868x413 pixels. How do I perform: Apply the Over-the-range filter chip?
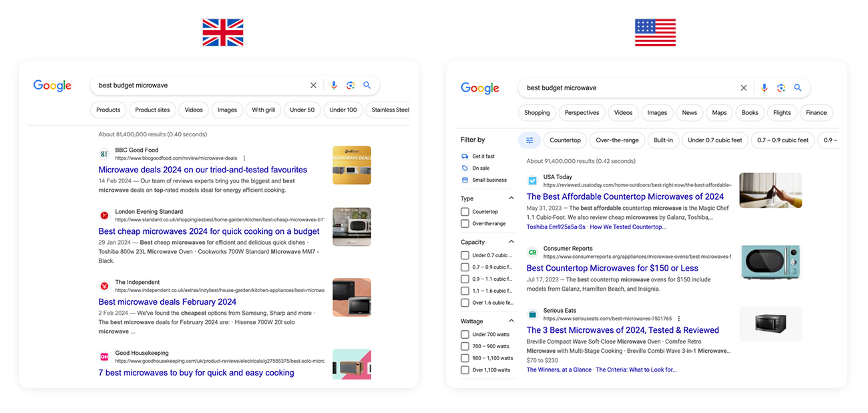point(617,140)
